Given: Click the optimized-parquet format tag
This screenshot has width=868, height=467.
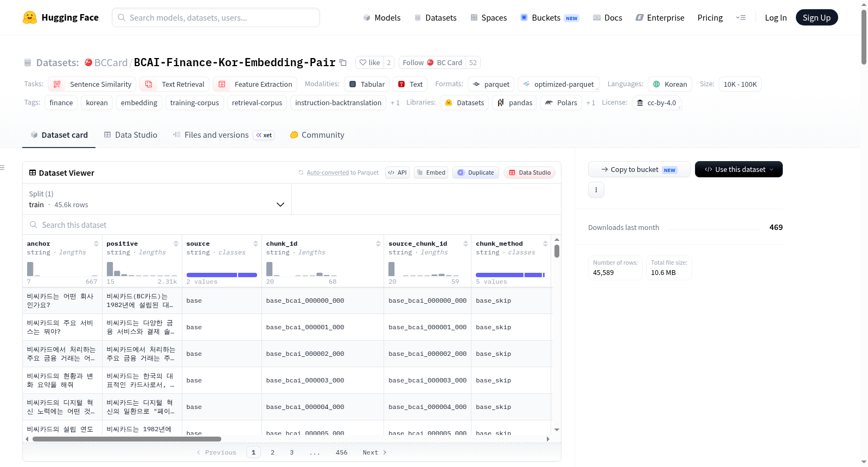Looking at the screenshot, I should pos(559,84).
